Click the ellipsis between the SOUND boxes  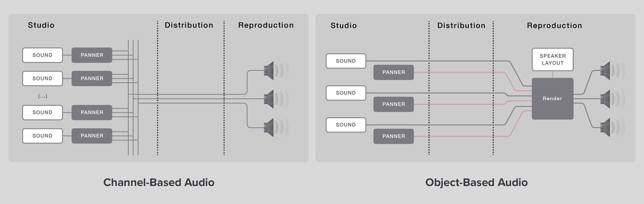coord(42,96)
